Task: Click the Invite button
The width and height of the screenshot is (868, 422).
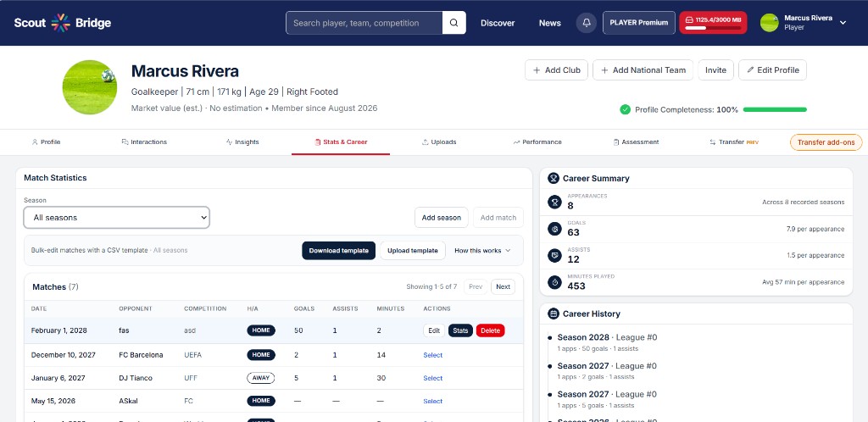Action: 715,70
